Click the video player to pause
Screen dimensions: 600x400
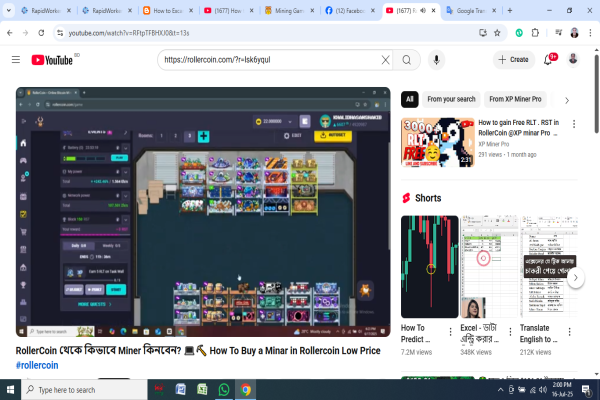click(203, 212)
